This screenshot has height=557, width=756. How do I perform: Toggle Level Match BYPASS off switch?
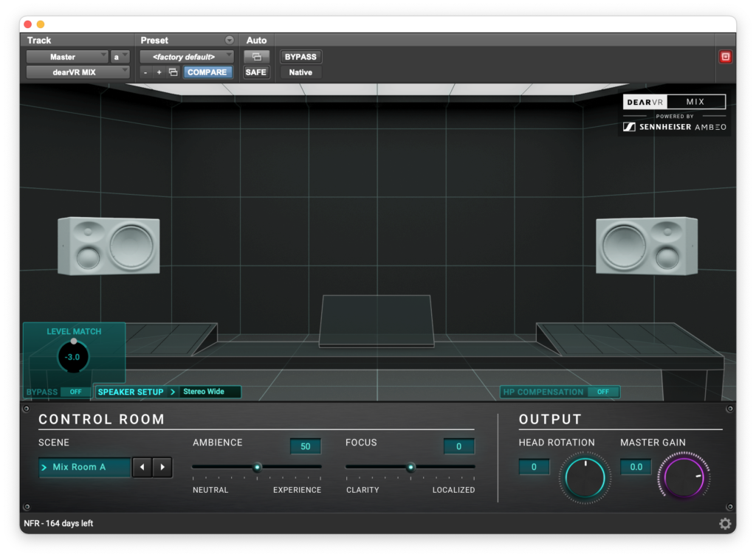[x=75, y=392]
